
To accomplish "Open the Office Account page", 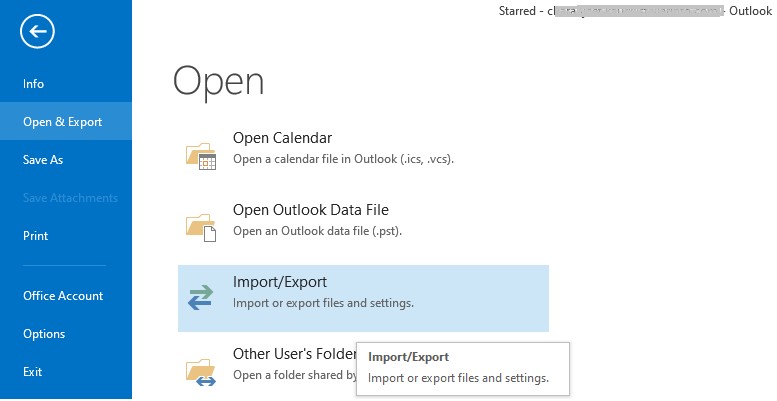I will [x=63, y=296].
